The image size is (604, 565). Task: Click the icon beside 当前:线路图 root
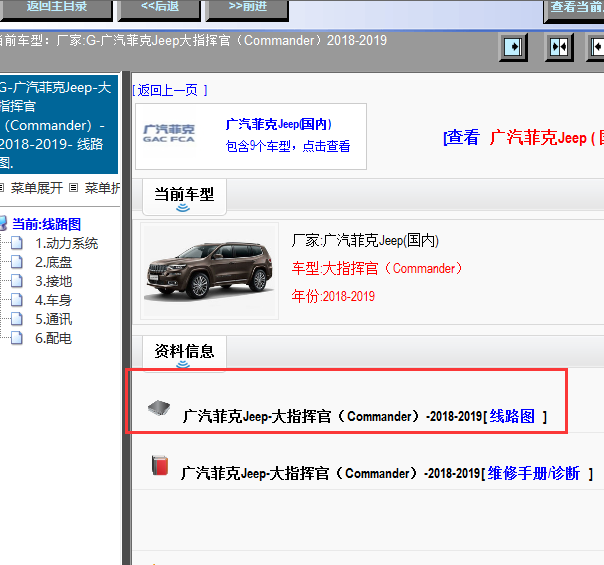coord(3,223)
